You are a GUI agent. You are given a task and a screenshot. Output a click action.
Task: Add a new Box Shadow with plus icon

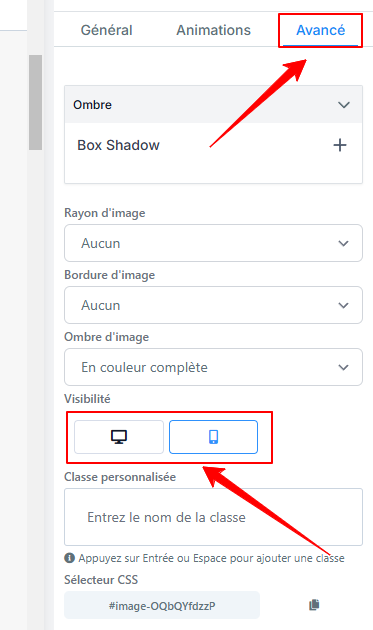pos(340,145)
